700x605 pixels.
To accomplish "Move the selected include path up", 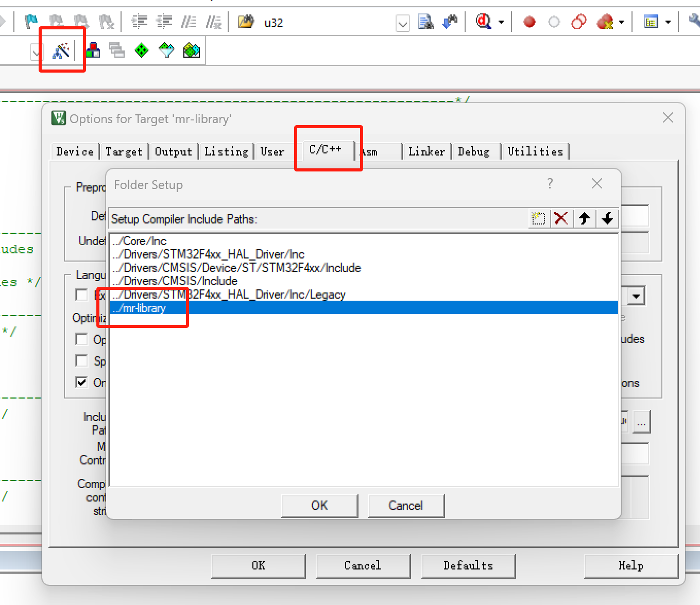I will coord(584,218).
